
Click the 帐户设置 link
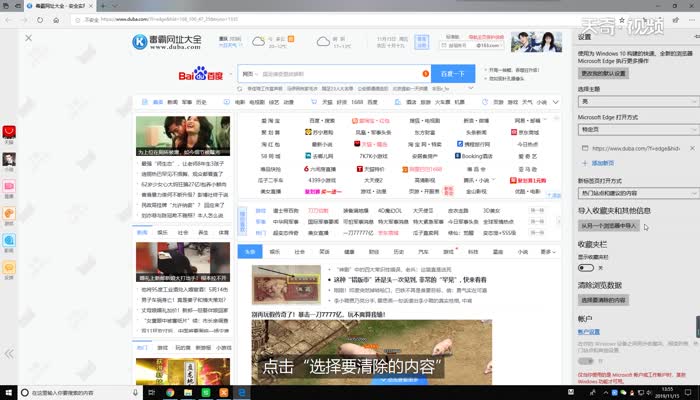(x=589, y=332)
